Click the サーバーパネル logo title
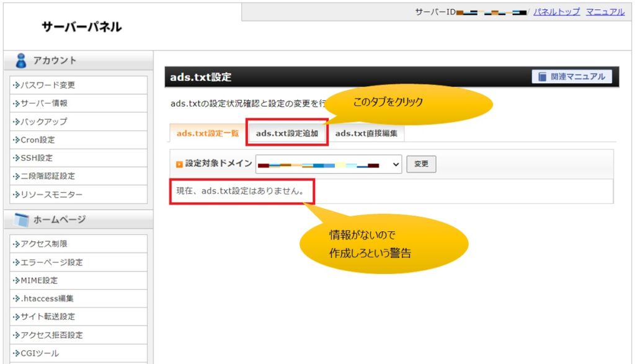This screenshot has width=635, height=364. point(81,27)
